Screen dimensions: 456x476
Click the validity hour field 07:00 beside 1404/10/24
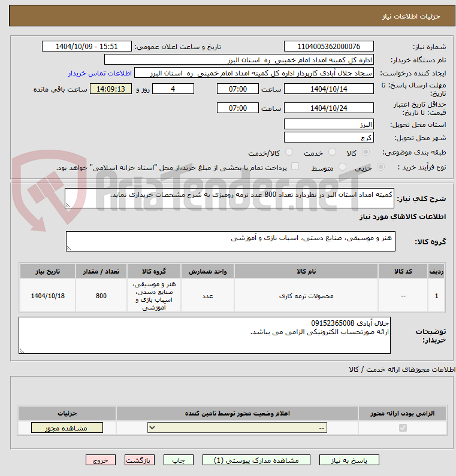pyautogui.click(x=237, y=108)
